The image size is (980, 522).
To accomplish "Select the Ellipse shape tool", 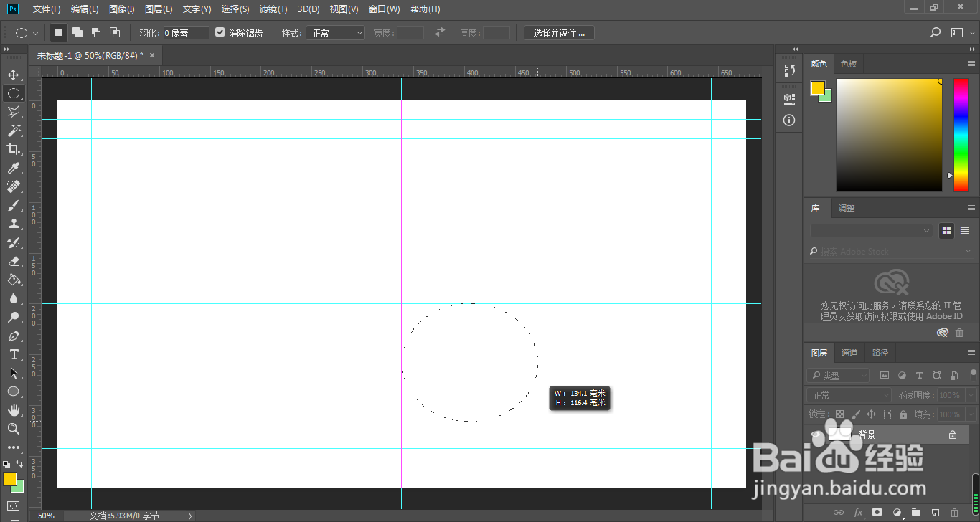I will tap(13, 391).
